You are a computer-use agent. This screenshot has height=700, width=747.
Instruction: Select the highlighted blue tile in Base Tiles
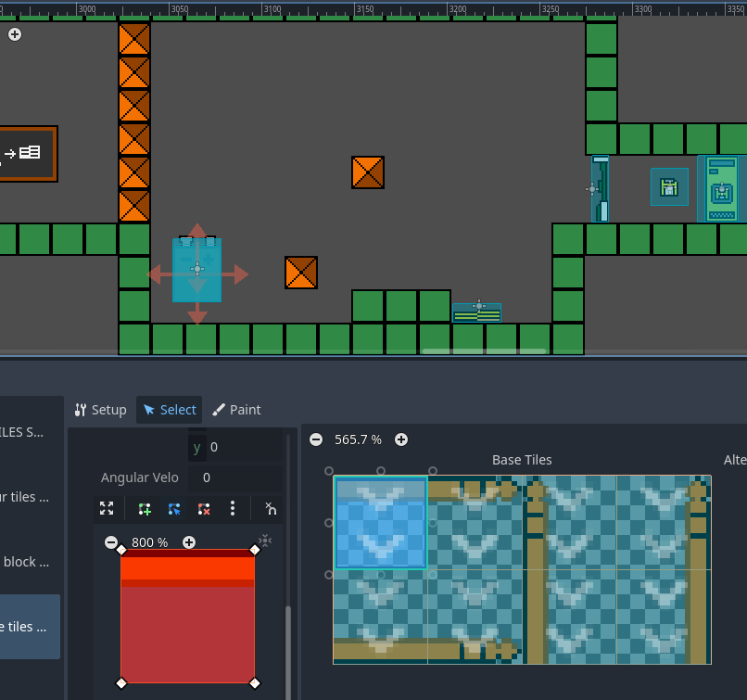[x=380, y=522]
